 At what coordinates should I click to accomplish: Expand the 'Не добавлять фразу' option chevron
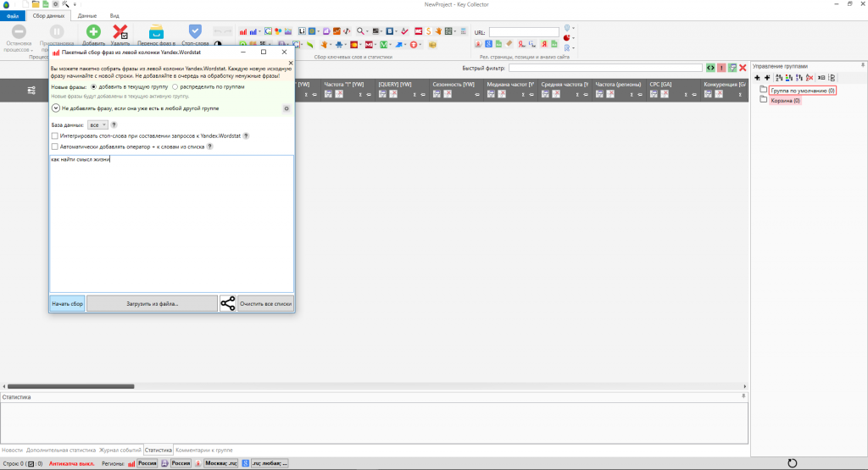[55, 108]
